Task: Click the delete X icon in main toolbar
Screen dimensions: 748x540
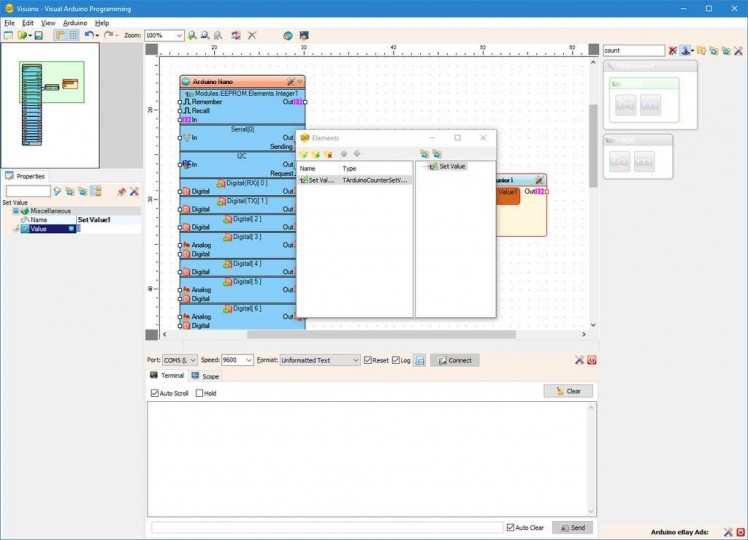Action: pyautogui.click(x=252, y=35)
